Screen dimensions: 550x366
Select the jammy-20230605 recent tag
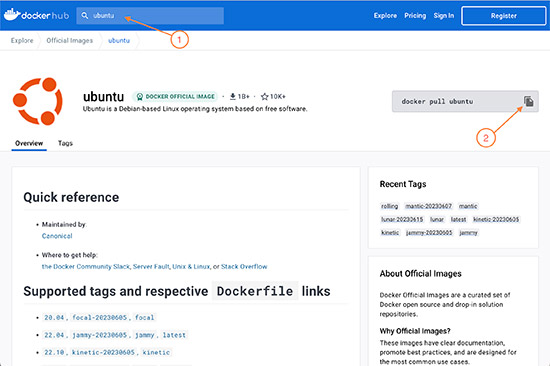point(429,233)
